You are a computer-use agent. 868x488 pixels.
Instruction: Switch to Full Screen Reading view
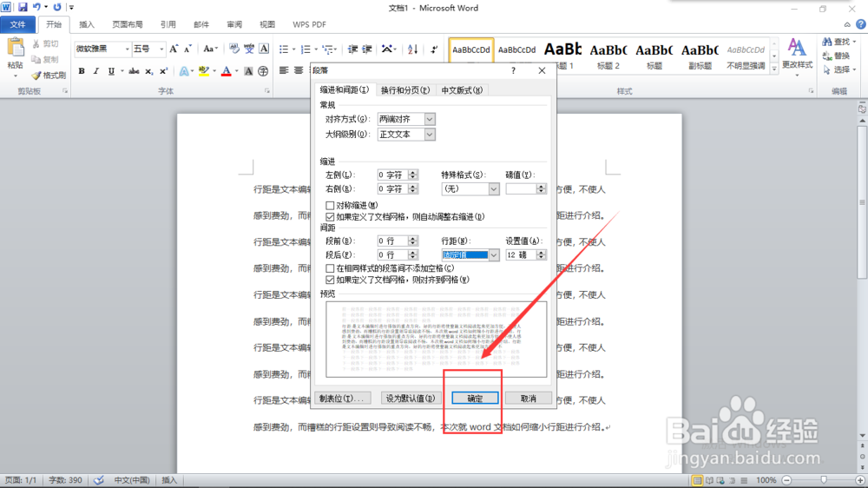point(709,480)
